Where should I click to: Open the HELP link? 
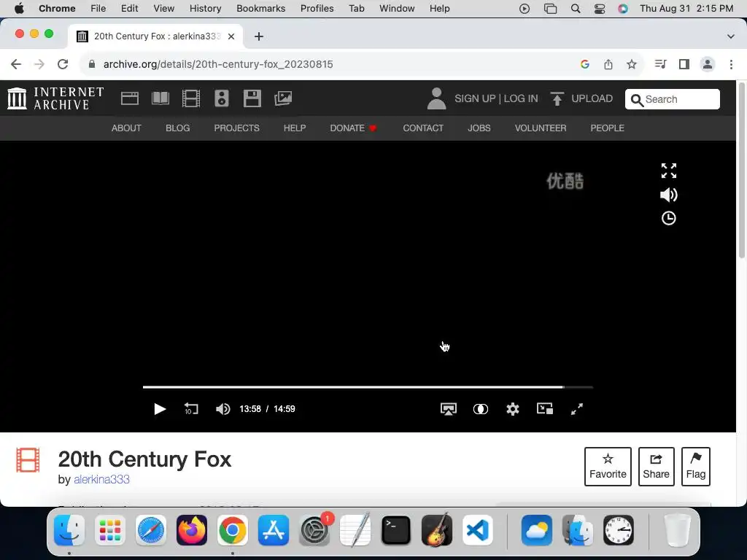[x=295, y=128]
